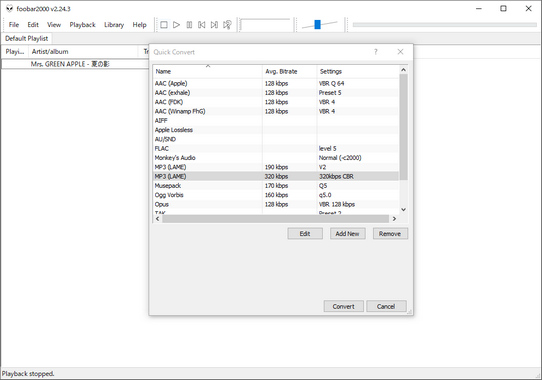The image size is (542, 380).
Task: Pause playback using the Pause icon
Action: [189, 25]
